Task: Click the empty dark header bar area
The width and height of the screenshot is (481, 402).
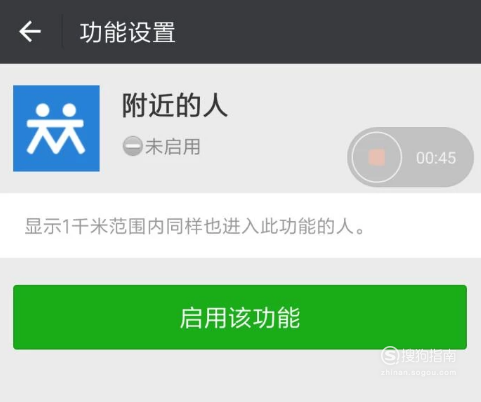Action: click(x=328, y=32)
